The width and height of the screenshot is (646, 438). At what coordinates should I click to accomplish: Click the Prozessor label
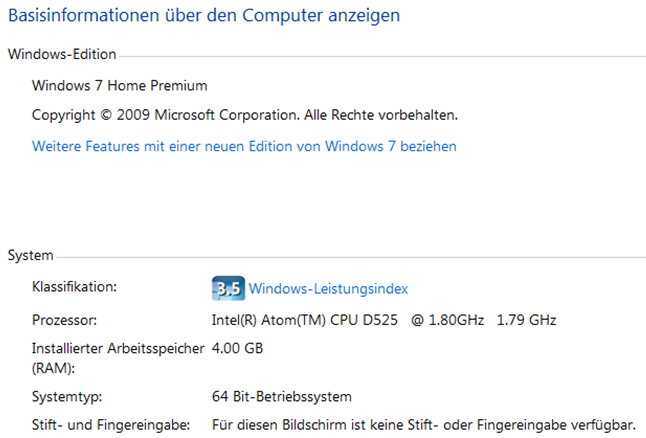pos(64,320)
